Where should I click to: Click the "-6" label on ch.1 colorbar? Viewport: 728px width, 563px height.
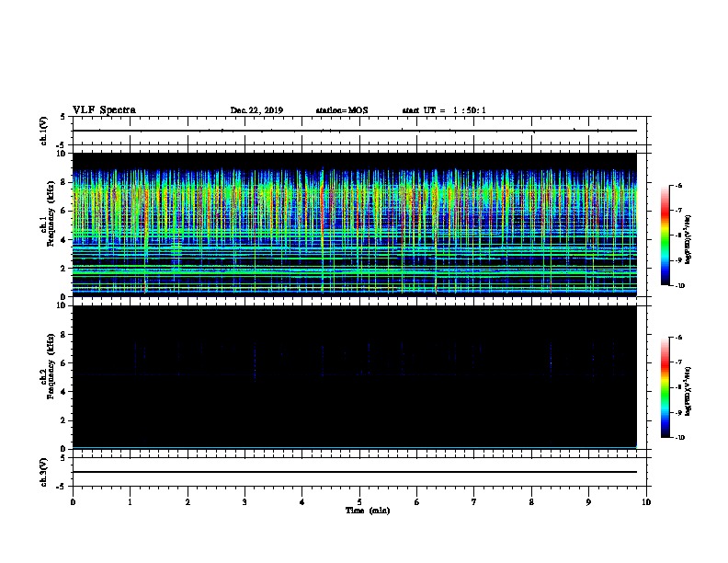point(678,185)
